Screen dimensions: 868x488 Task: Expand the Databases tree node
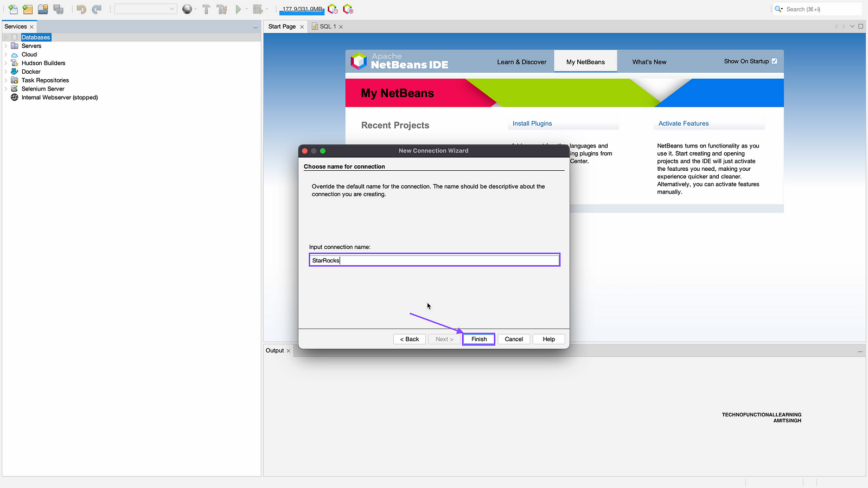(x=6, y=37)
